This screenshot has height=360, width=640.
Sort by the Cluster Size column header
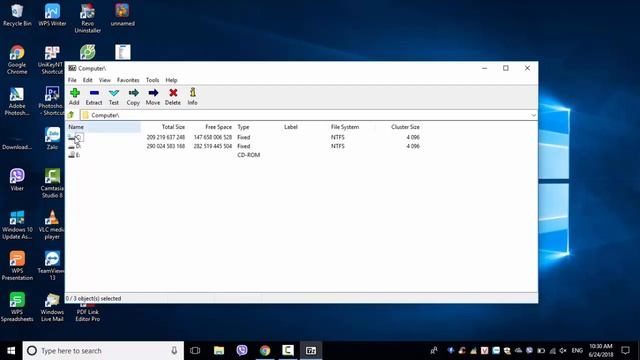[398, 127]
